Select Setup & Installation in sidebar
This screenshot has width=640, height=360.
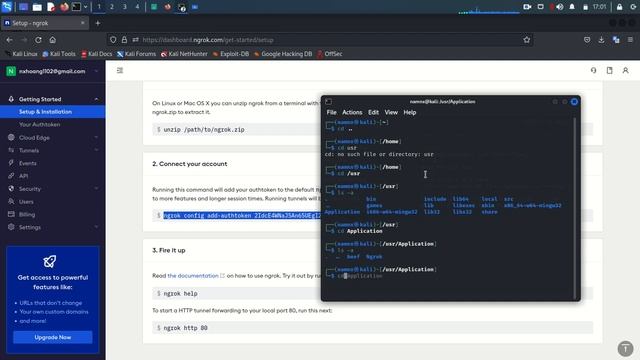pyautogui.click(x=53, y=112)
